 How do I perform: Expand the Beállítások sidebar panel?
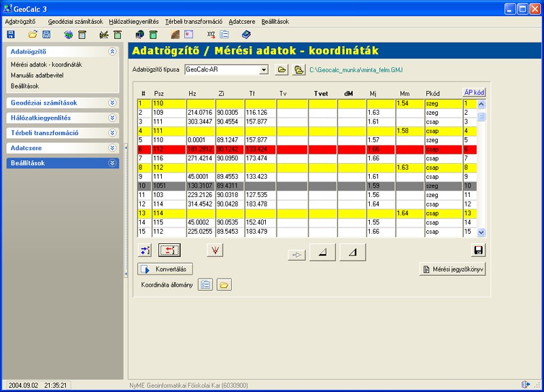coord(112,163)
